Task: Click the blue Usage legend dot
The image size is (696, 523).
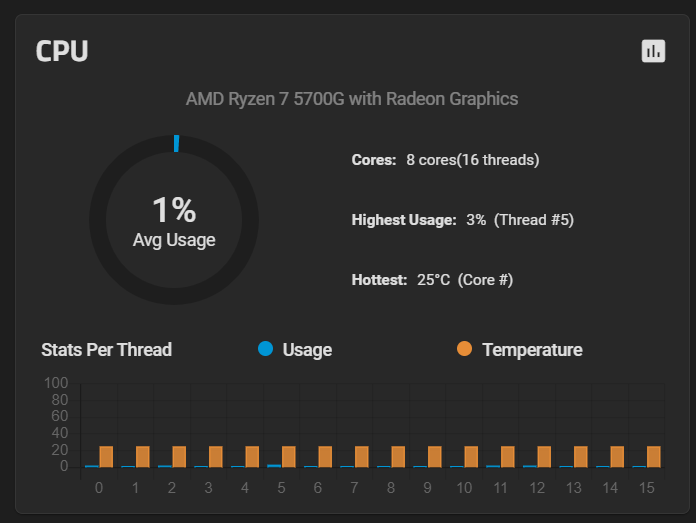Action: (265, 349)
